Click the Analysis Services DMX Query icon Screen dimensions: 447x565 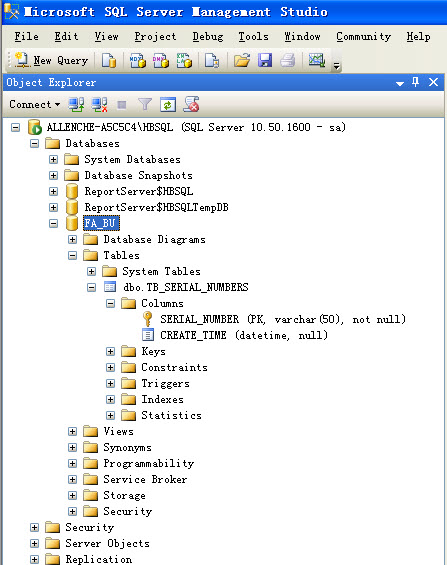pyautogui.click(x=161, y=60)
